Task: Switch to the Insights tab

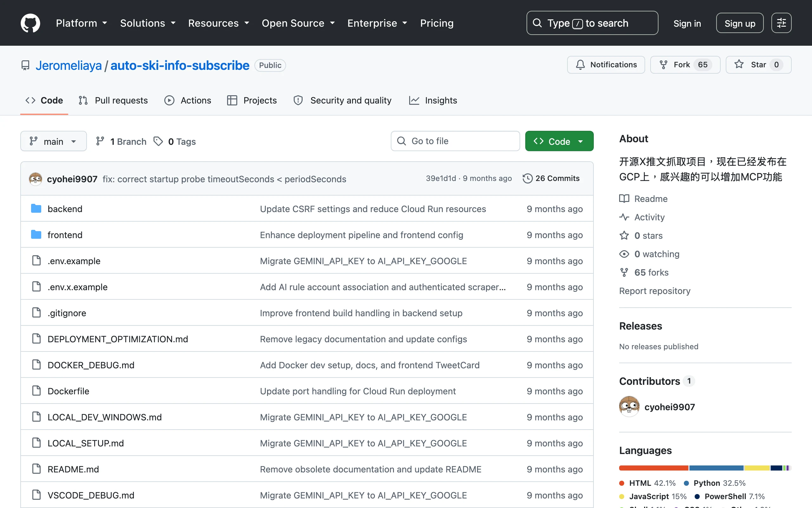Action: point(433,100)
